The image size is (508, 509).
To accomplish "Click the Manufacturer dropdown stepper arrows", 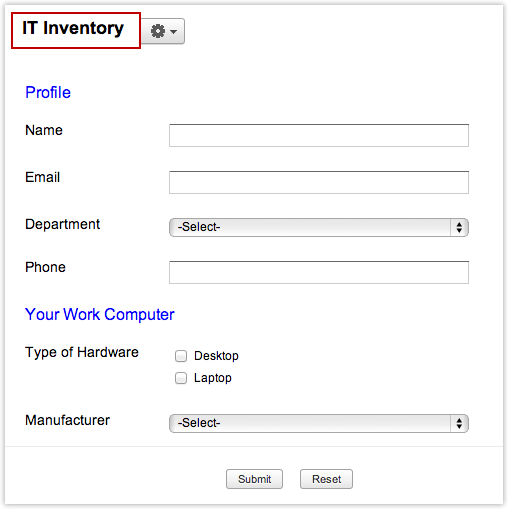I will coord(459,423).
